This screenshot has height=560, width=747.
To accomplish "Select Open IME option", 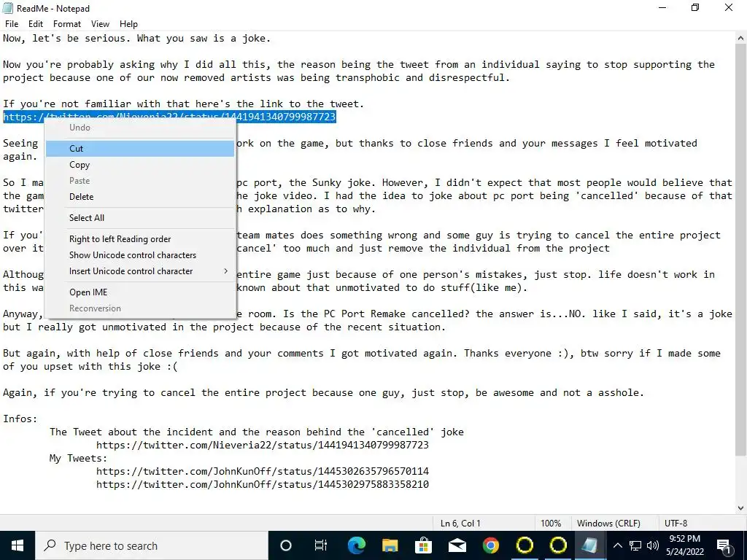I will [140, 292].
